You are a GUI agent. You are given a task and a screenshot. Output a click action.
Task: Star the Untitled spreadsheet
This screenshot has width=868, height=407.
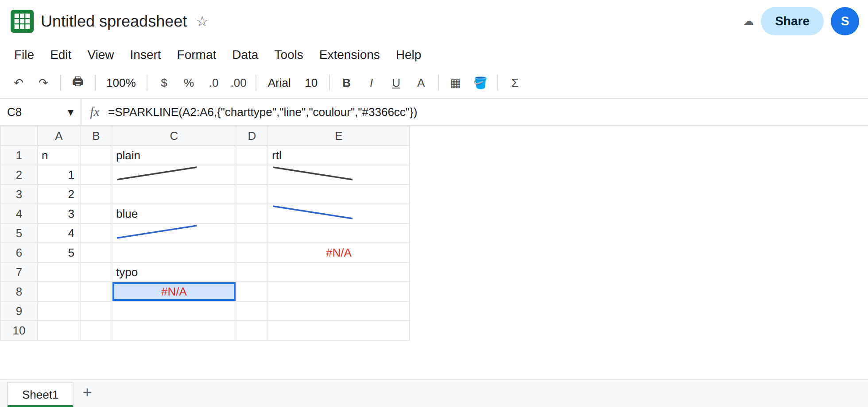(x=202, y=21)
